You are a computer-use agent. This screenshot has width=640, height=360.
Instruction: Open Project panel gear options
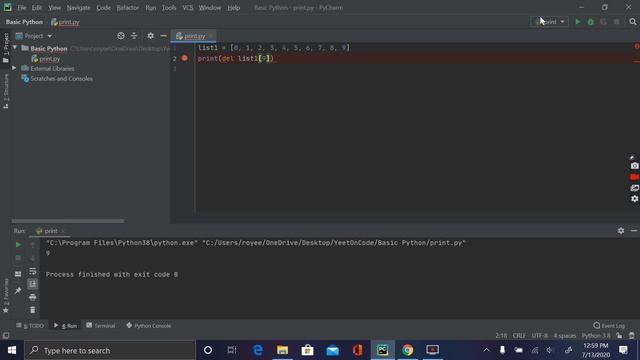(151, 36)
